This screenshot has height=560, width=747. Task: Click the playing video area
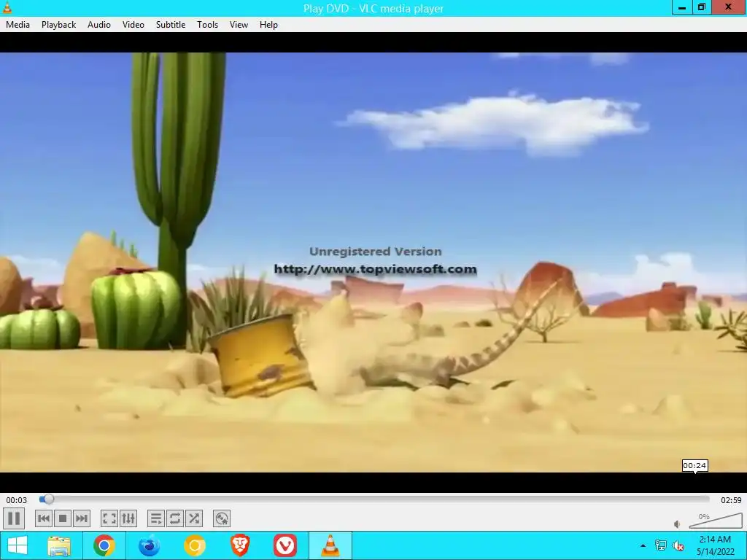pos(373,262)
